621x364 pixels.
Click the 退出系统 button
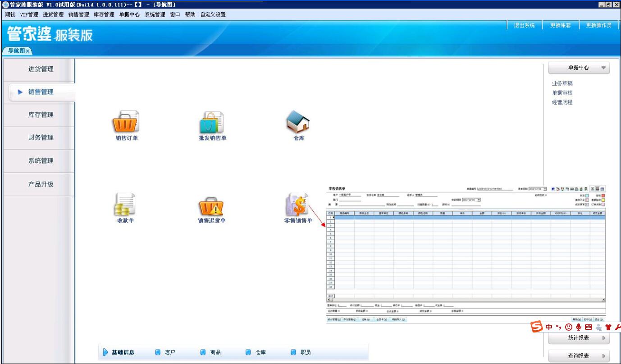click(525, 25)
